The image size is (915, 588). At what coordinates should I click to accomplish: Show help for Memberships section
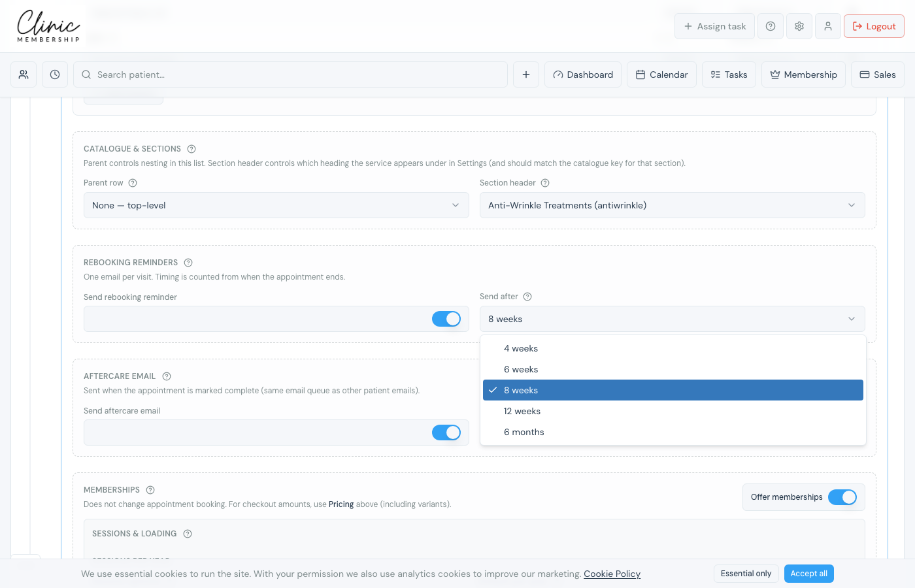click(x=150, y=490)
